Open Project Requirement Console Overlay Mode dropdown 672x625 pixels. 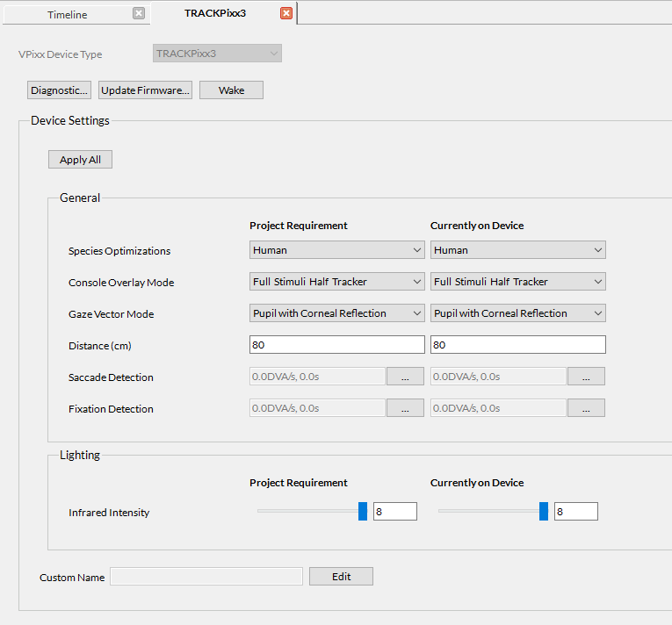pyautogui.click(x=336, y=282)
